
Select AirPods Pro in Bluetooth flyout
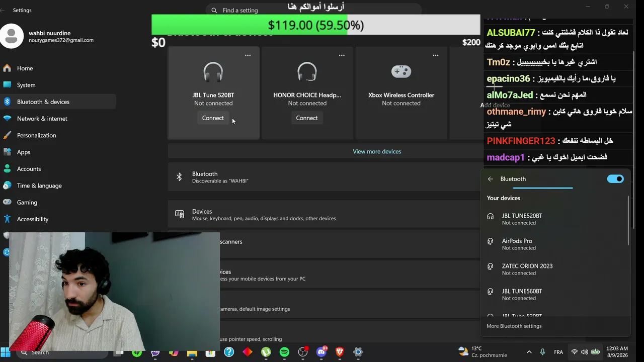[x=554, y=244]
